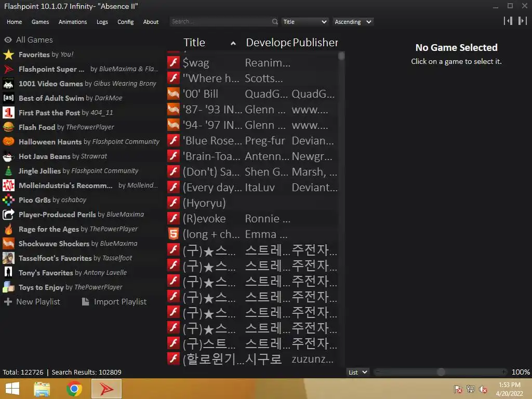
Task: Open the List layout dropdown
Action: point(357,372)
